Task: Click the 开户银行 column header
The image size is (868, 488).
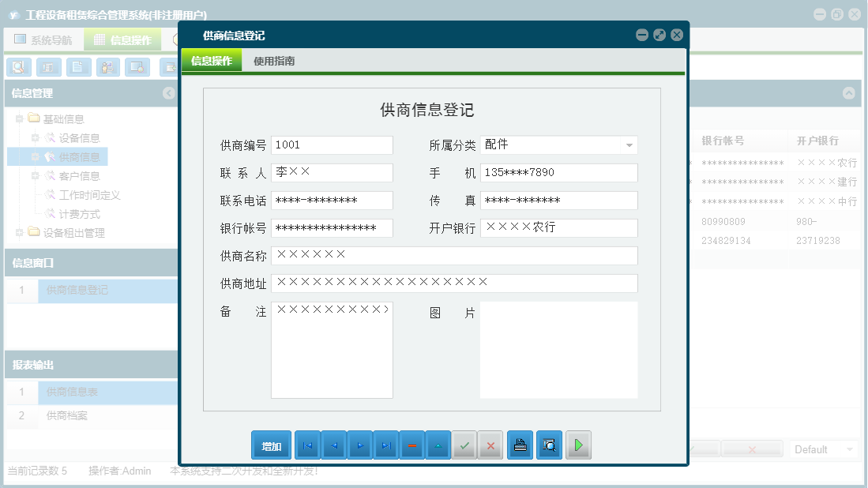Action: click(x=817, y=141)
